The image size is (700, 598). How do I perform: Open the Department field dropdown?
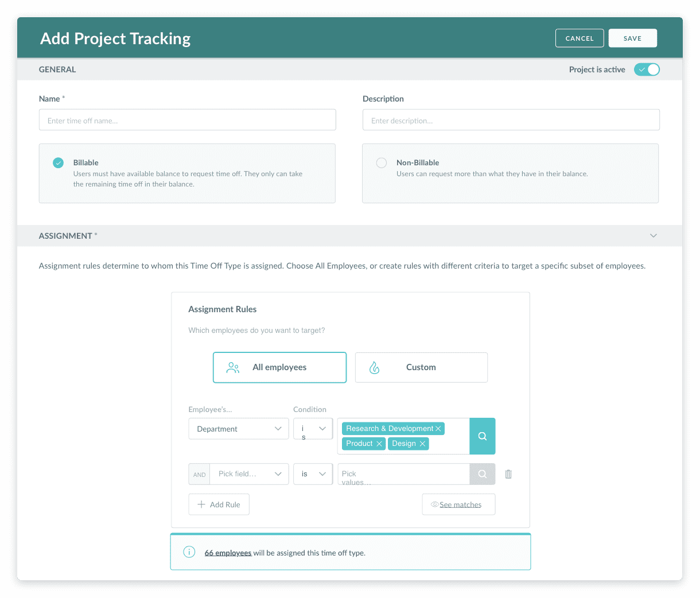(238, 429)
